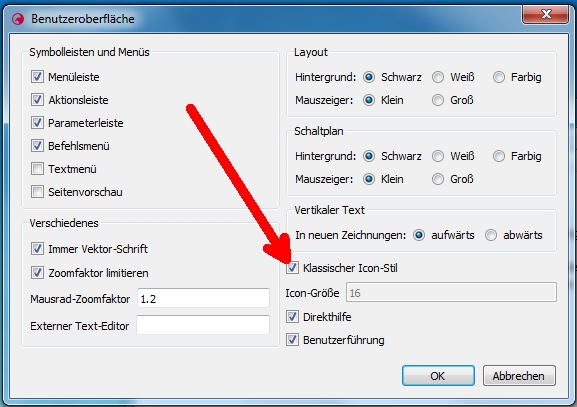Select Schwarz background for Layout
The height and width of the screenshot is (407, 577).
[x=369, y=77]
